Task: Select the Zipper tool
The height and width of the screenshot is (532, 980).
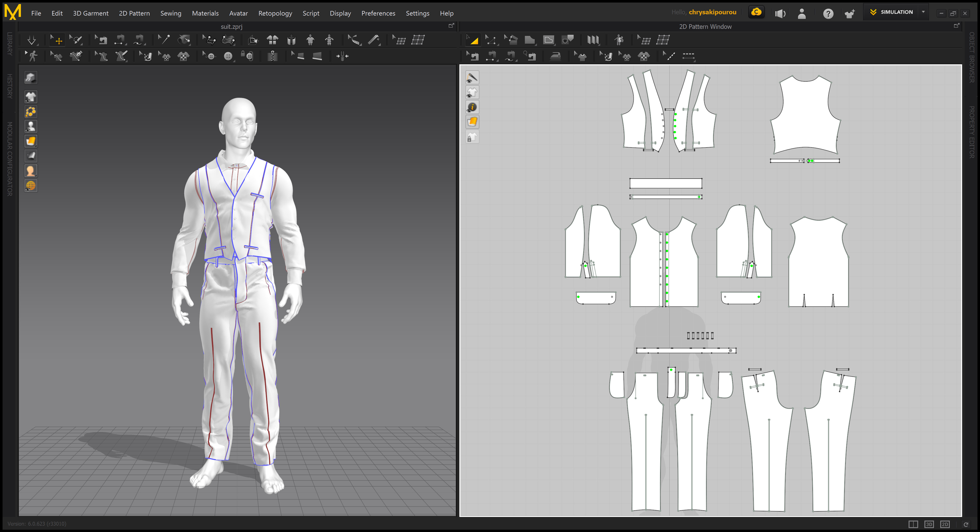Action: pyautogui.click(x=272, y=56)
